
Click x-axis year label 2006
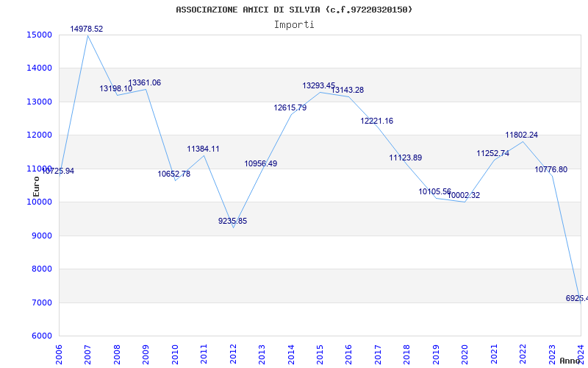(59, 355)
